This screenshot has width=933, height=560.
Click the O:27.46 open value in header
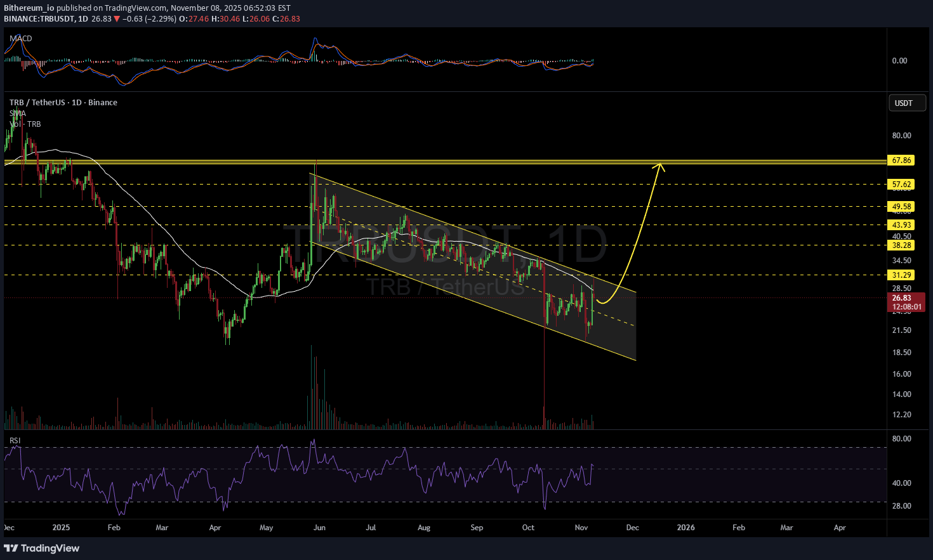pyautogui.click(x=194, y=19)
